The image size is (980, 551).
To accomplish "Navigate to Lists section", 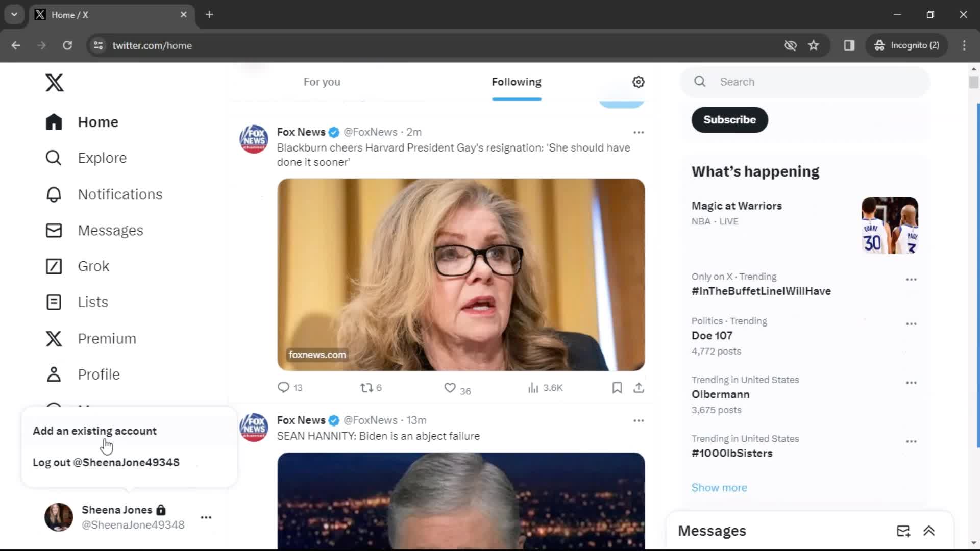I will pyautogui.click(x=92, y=302).
